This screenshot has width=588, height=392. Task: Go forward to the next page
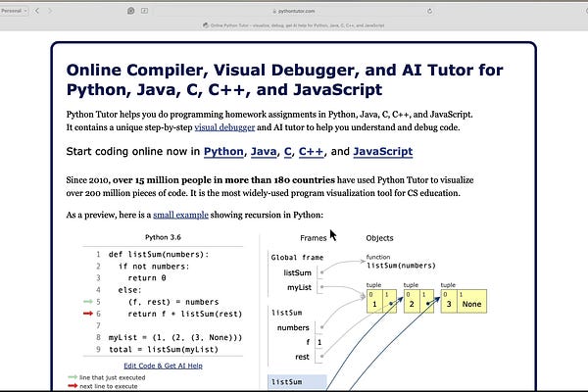click(50, 11)
